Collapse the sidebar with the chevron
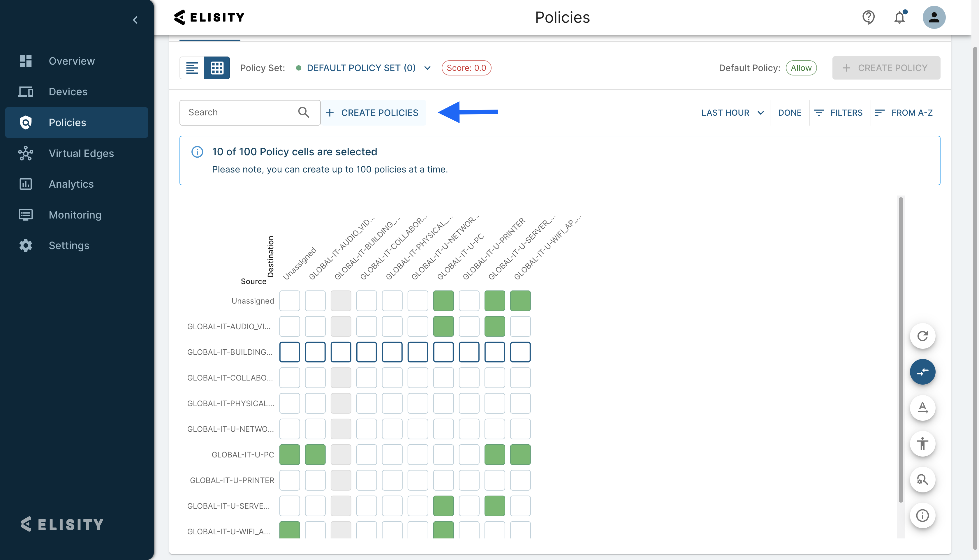979x560 pixels. pyautogui.click(x=135, y=20)
